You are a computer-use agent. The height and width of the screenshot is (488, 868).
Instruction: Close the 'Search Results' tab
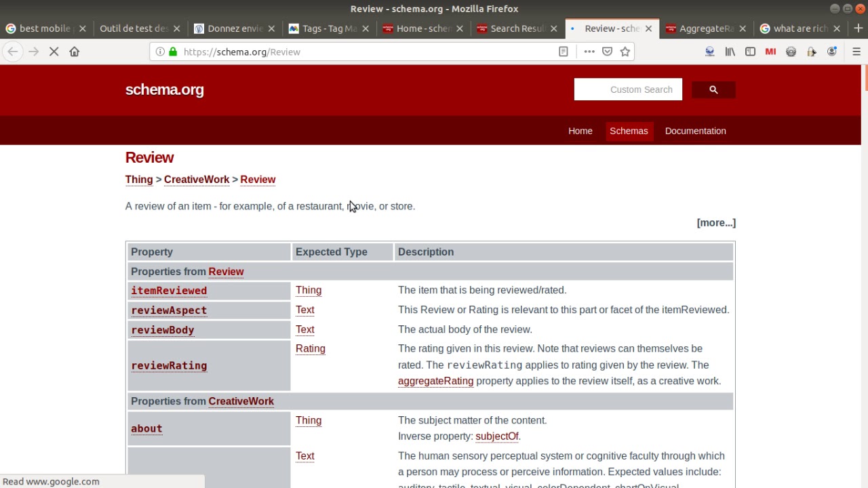[x=554, y=28]
